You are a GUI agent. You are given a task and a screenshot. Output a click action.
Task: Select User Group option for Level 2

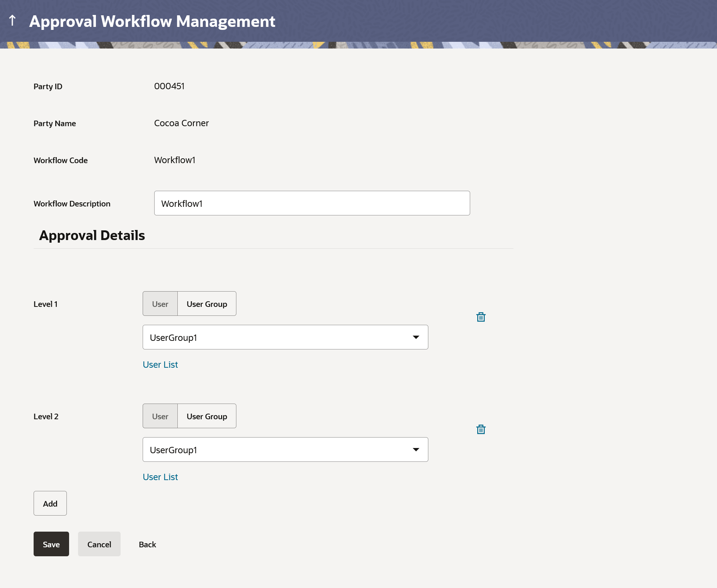[207, 416]
